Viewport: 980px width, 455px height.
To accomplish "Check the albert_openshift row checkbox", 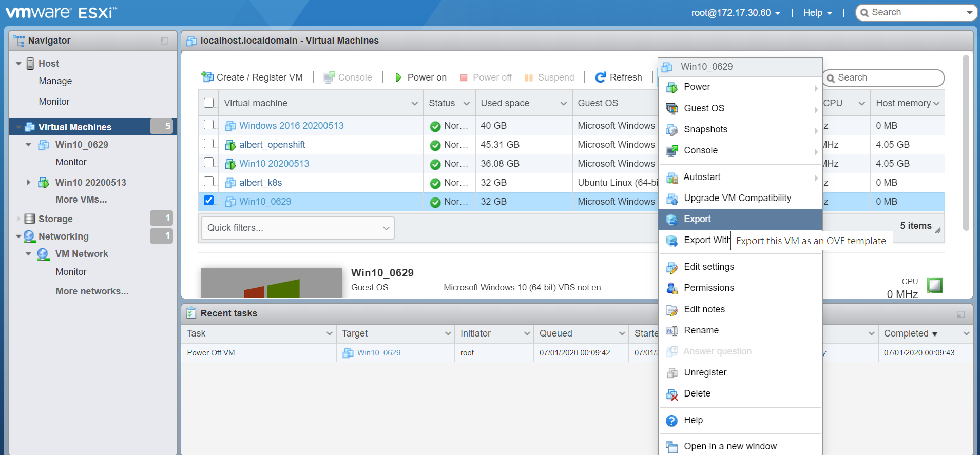I will (x=209, y=144).
